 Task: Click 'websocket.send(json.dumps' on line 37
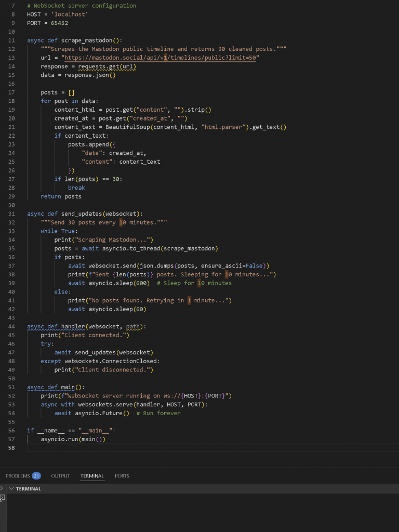(x=131, y=265)
